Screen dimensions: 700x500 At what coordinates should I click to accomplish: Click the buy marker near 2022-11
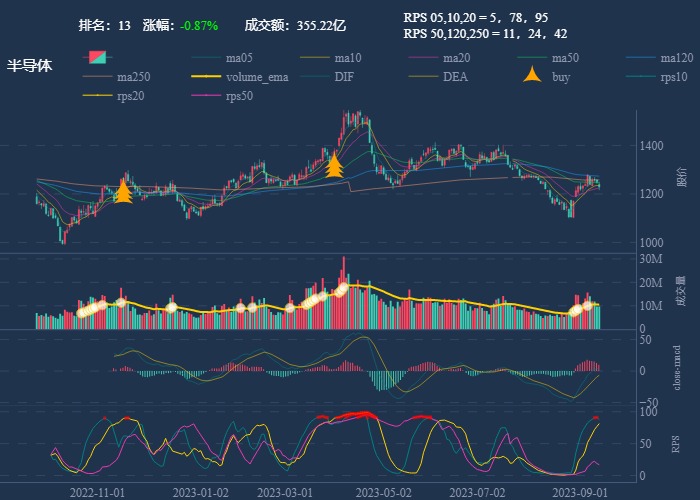coord(124,192)
